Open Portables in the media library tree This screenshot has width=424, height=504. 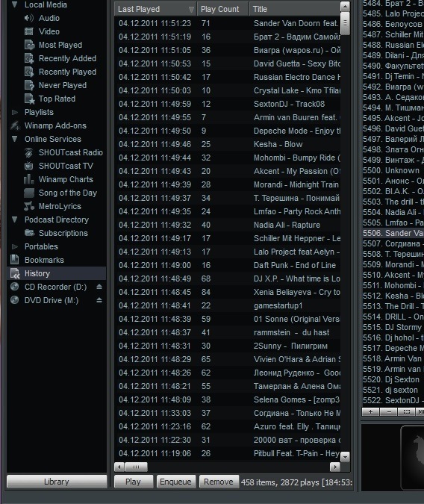point(41,246)
